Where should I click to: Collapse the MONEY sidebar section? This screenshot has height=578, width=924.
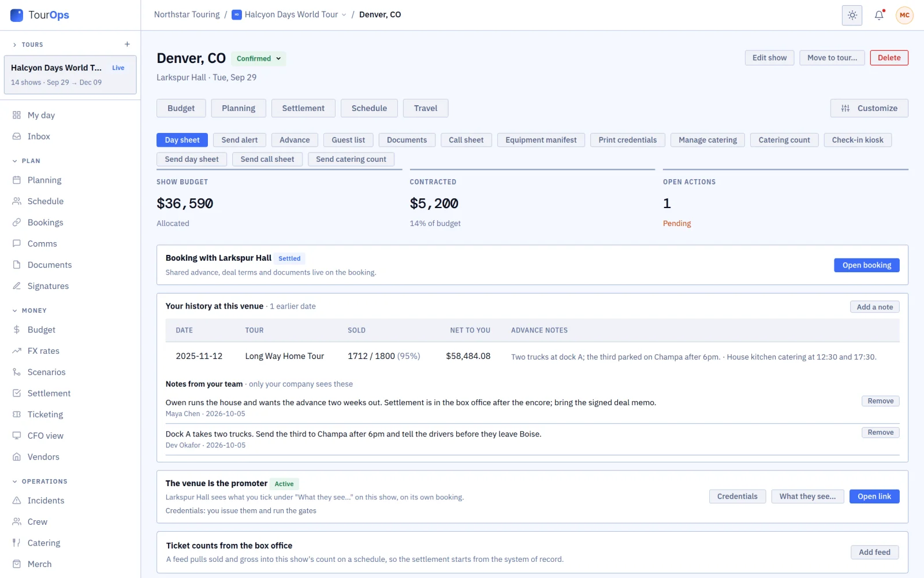[15, 311]
